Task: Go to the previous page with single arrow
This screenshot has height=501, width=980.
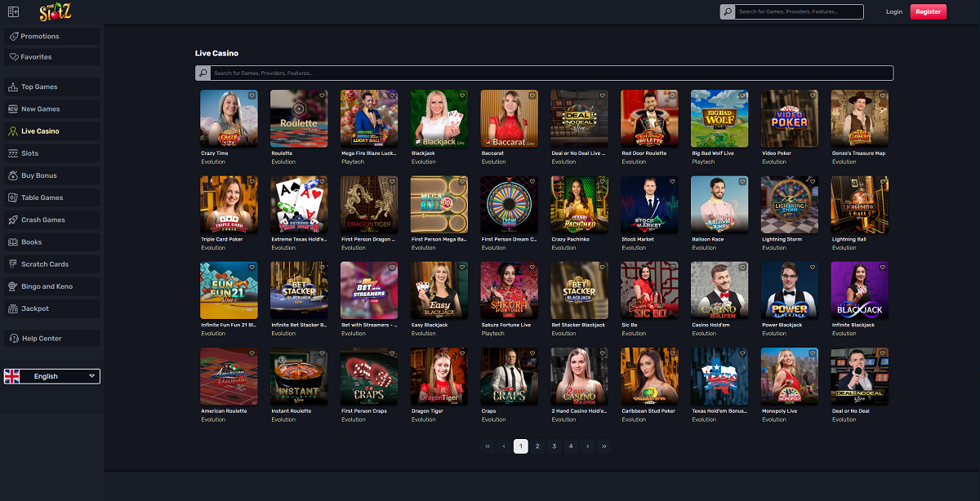Action: 504,446
